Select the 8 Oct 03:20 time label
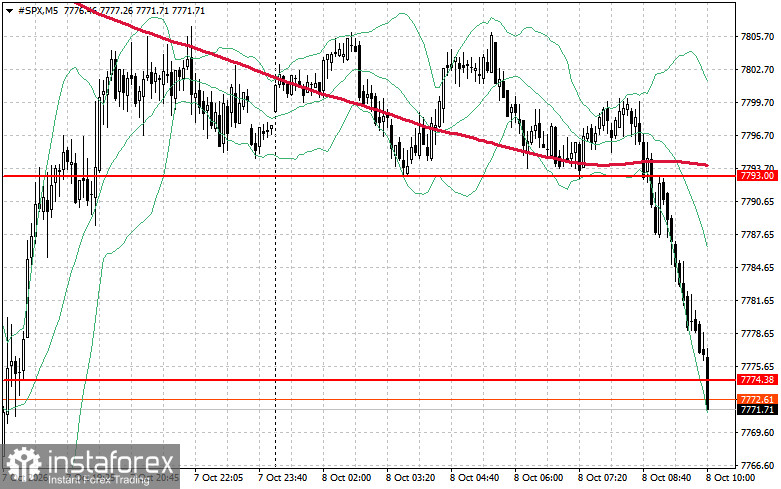 (x=410, y=478)
